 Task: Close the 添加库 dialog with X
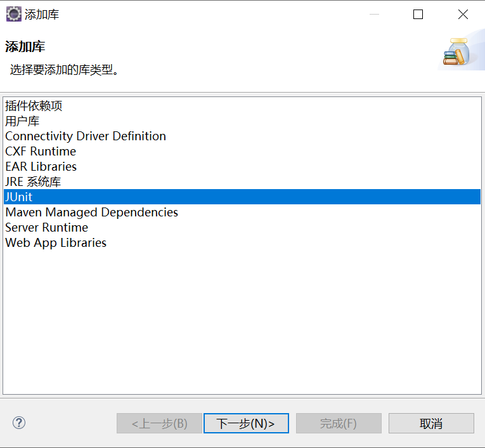[x=463, y=14]
